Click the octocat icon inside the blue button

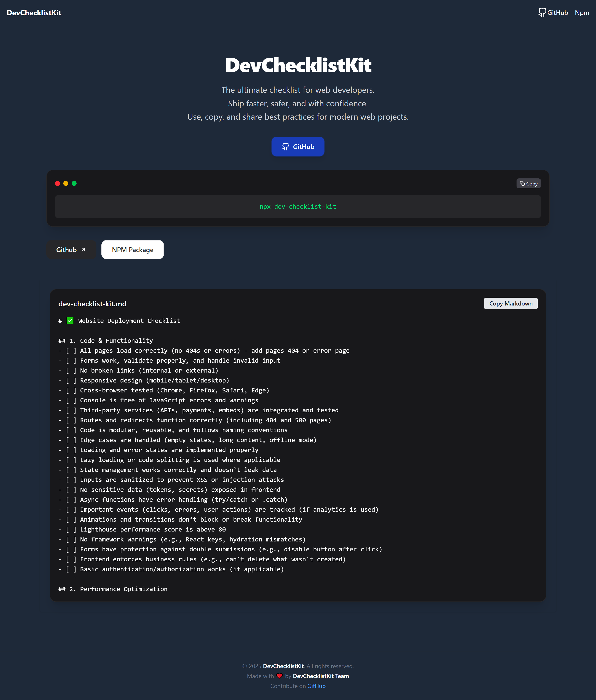286,147
